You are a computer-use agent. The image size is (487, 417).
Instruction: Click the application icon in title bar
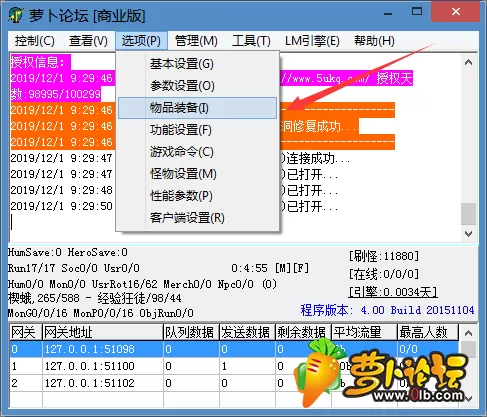[16, 14]
